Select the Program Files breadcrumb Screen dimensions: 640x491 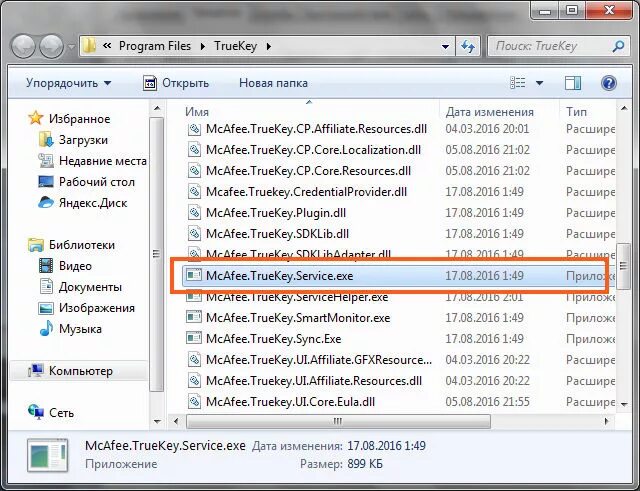click(155, 46)
